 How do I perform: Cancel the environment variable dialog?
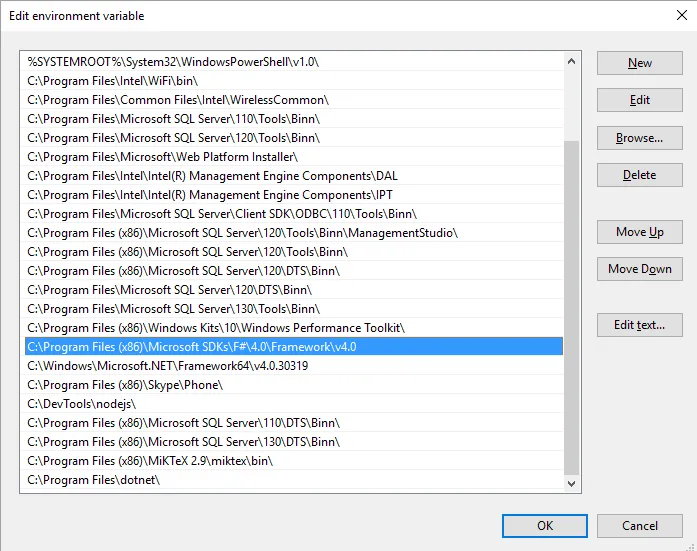(x=639, y=526)
